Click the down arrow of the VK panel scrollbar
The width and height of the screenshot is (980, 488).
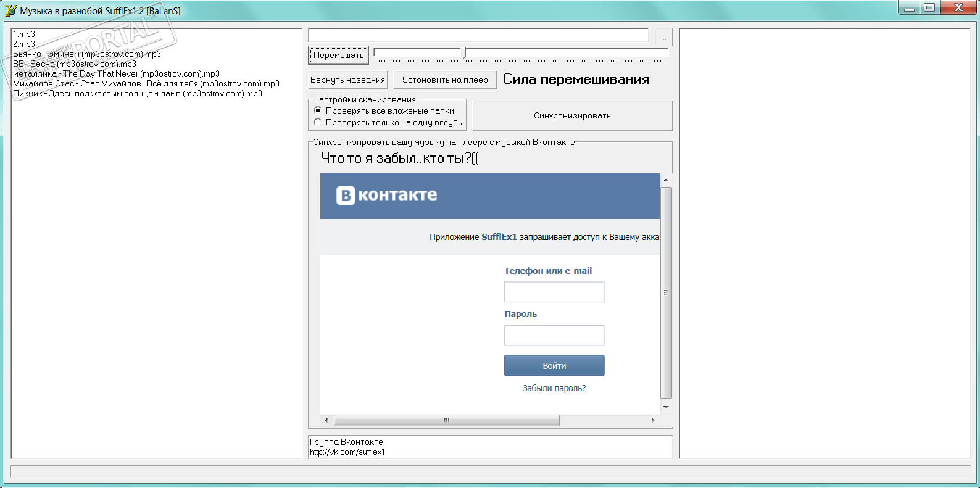(666, 407)
